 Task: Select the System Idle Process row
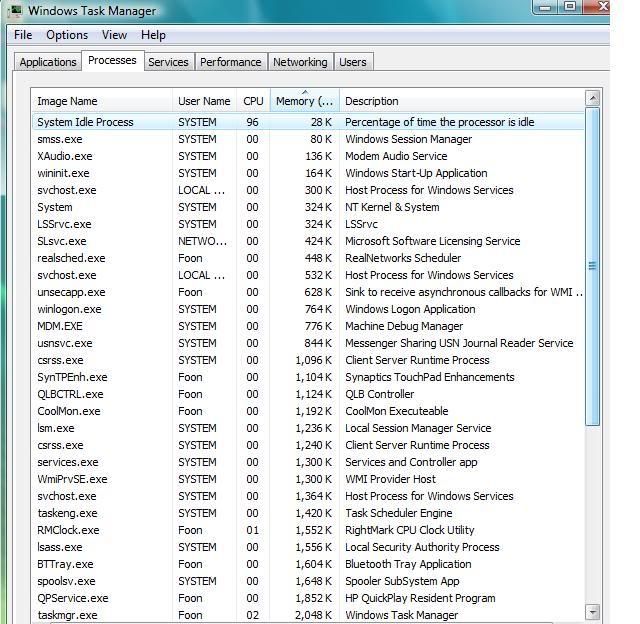click(x=308, y=122)
